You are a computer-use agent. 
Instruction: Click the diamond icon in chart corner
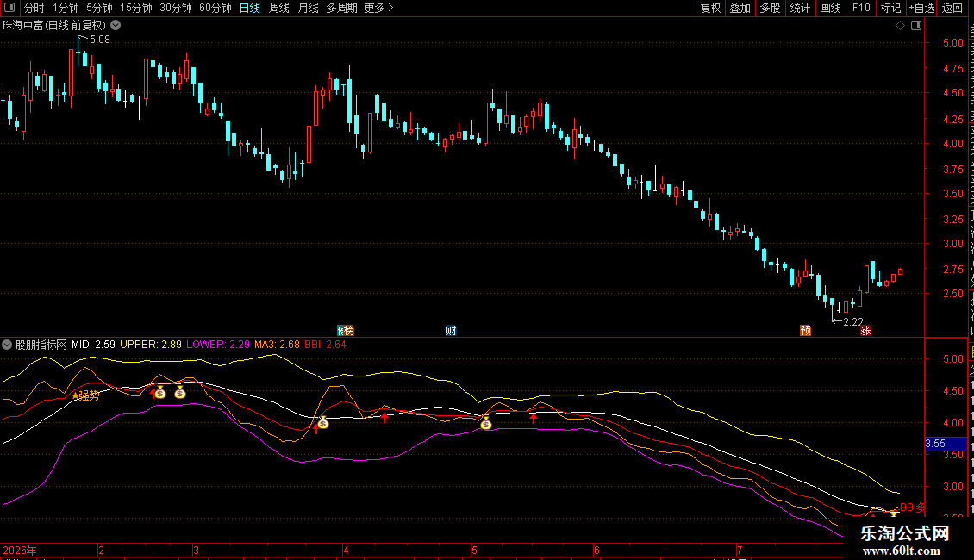(900, 26)
